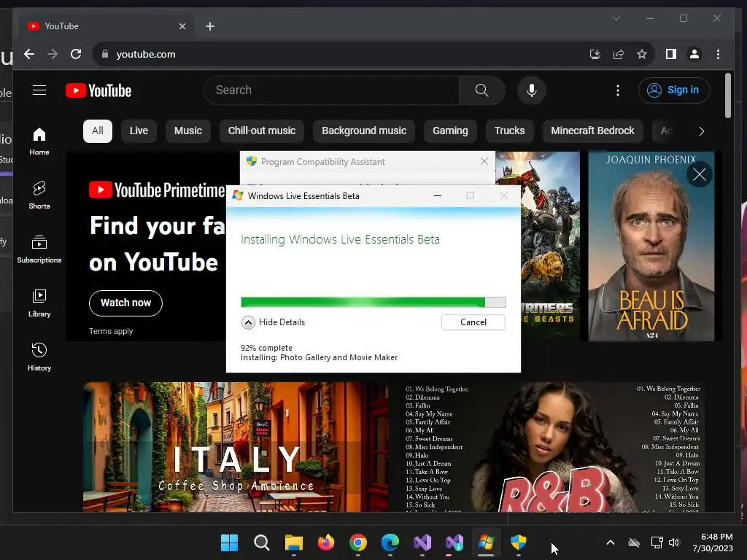This screenshot has width=747, height=560.
Task: Select Minecraft Bedrock chip
Action: 592,131
